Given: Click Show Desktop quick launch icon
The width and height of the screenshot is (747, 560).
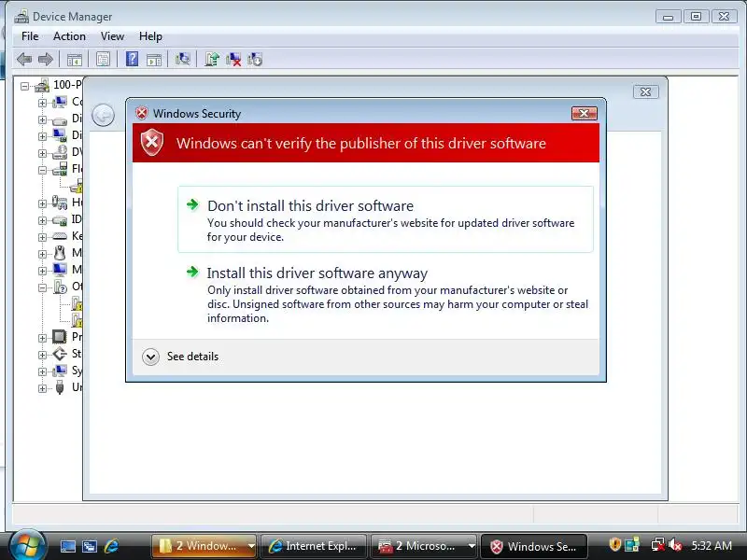Looking at the screenshot, I should 67,546.
